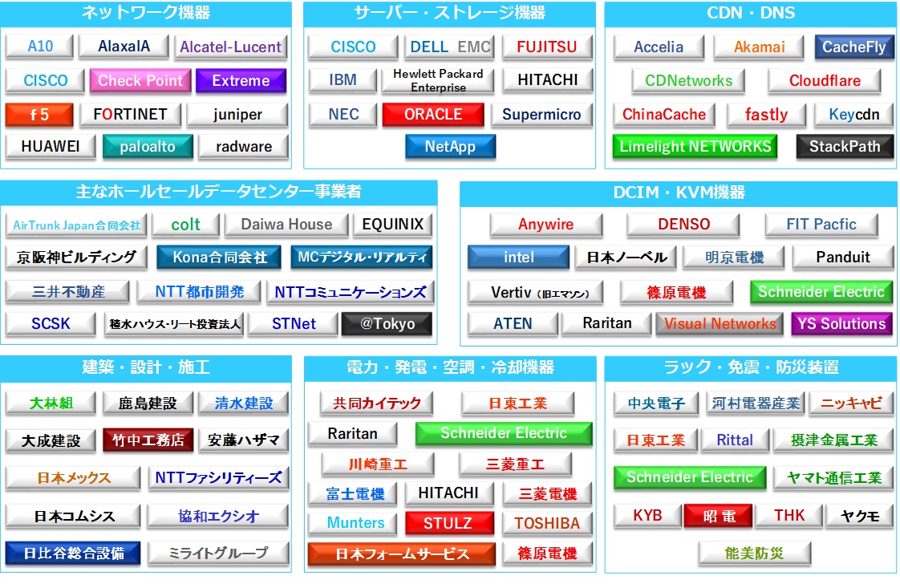The image size is (900, 588).
Task: Click the STNet box
Action: coord(294,324)
